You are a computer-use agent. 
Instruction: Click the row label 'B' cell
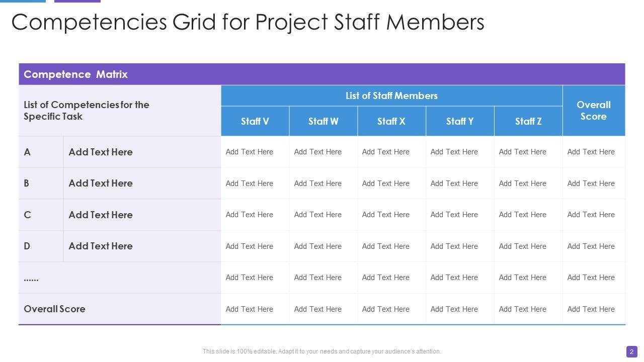coord(27,183)
